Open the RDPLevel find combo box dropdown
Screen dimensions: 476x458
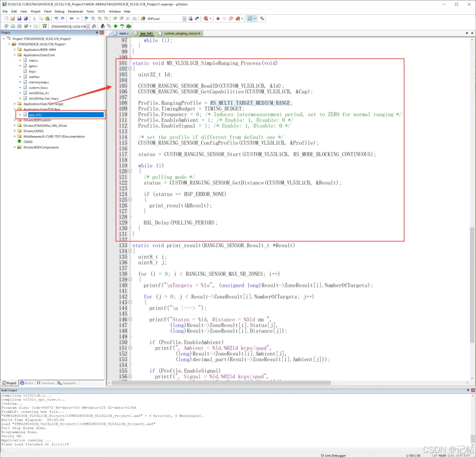184,19
